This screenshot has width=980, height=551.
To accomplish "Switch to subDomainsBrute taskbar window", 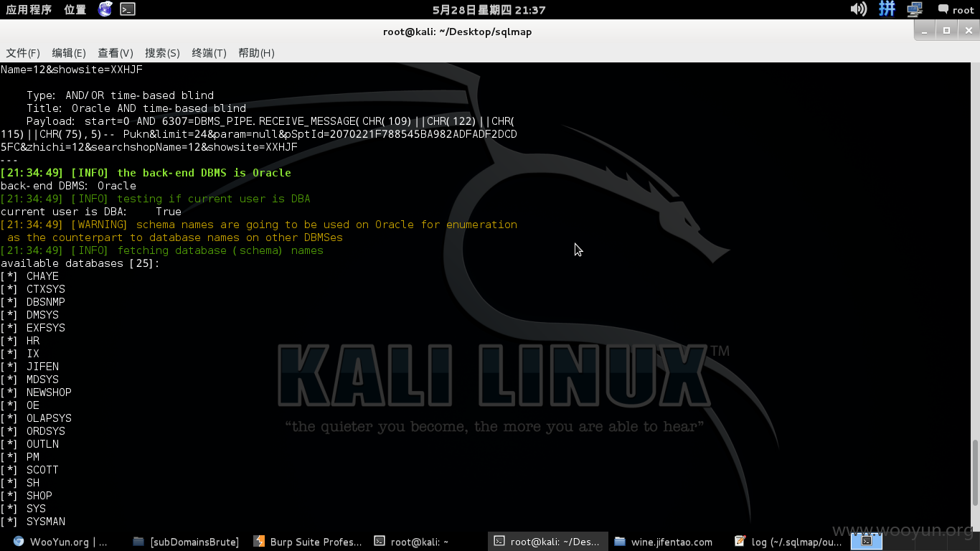I will click(x=187, y=542).
